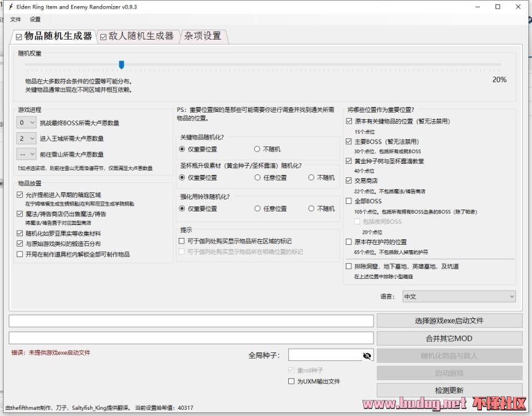The image size is (532, 416).
Task: Select 仅重要位置 for 圣杯瓶升级素材
Action: 182,177
